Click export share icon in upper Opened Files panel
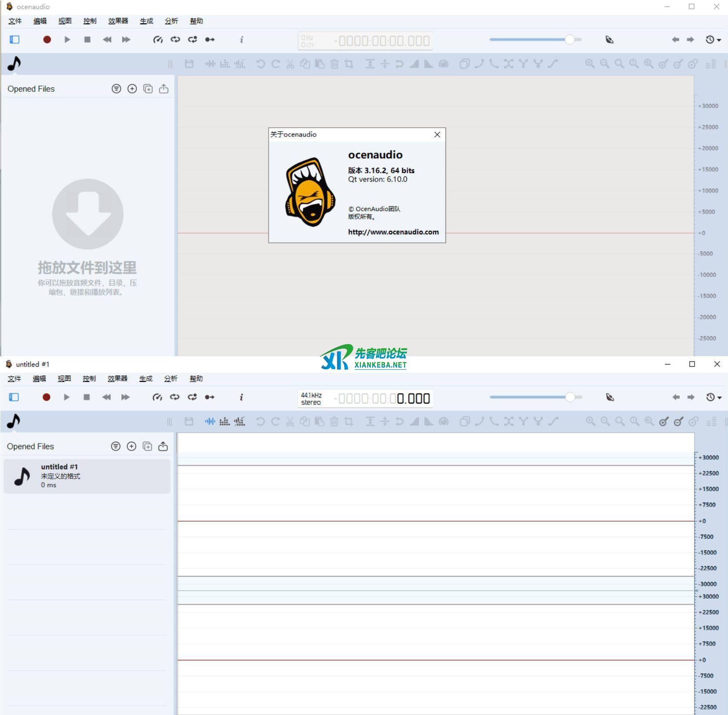728x715 pixels. coord(163,89)
